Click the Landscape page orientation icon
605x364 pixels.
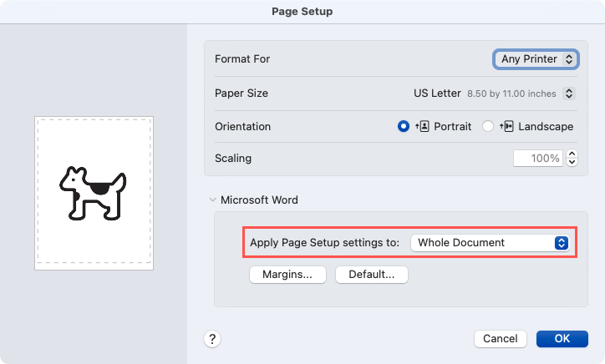[506, 126]
